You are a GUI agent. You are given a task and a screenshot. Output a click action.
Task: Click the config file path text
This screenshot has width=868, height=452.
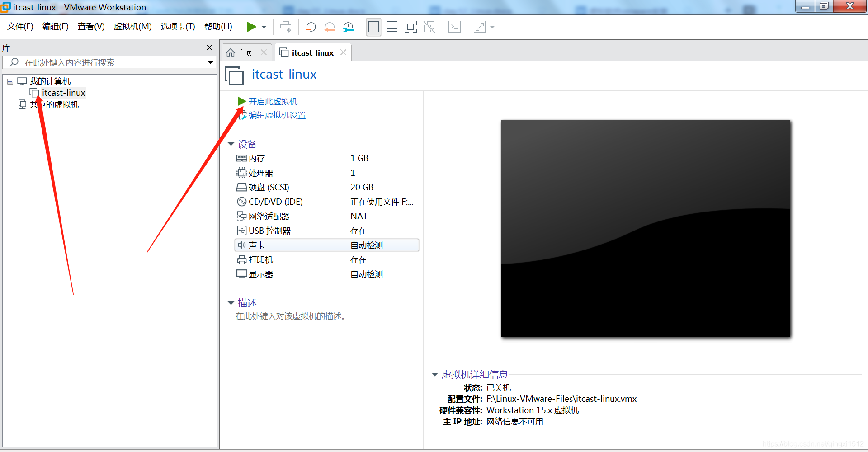tap(561, 399)
